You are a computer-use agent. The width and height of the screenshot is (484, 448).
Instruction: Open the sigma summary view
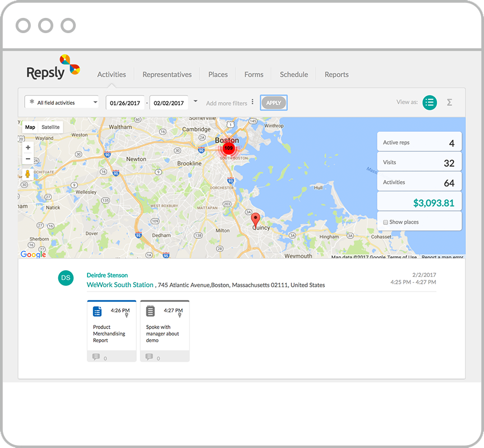449,103
